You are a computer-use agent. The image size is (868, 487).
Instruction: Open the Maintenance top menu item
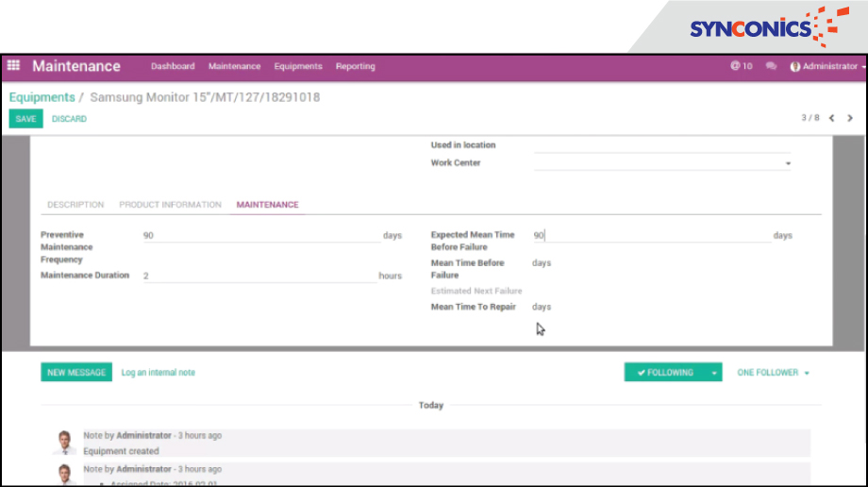pyautogui.click(x=234, y=66)
